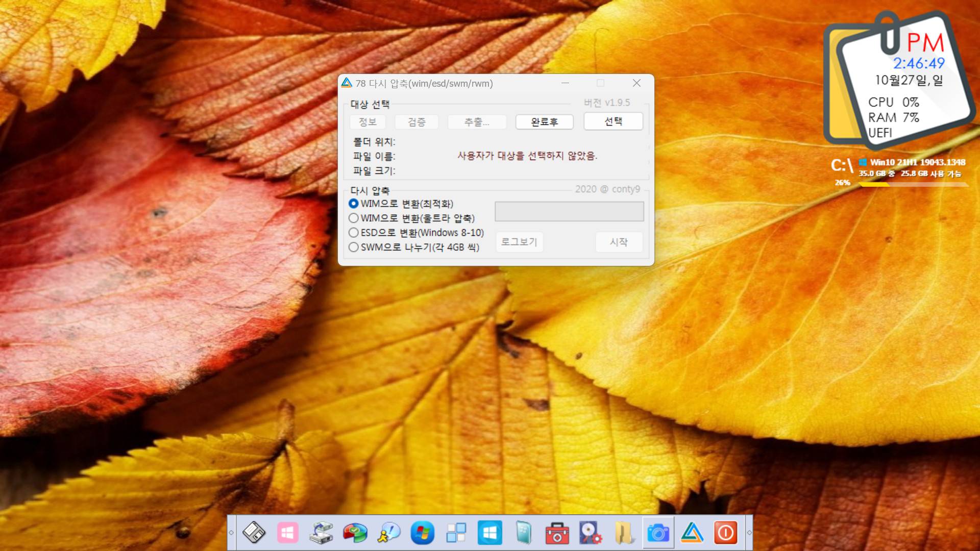980x551 pixels.
Task: Click the 완료후 button
Action: 545,122
